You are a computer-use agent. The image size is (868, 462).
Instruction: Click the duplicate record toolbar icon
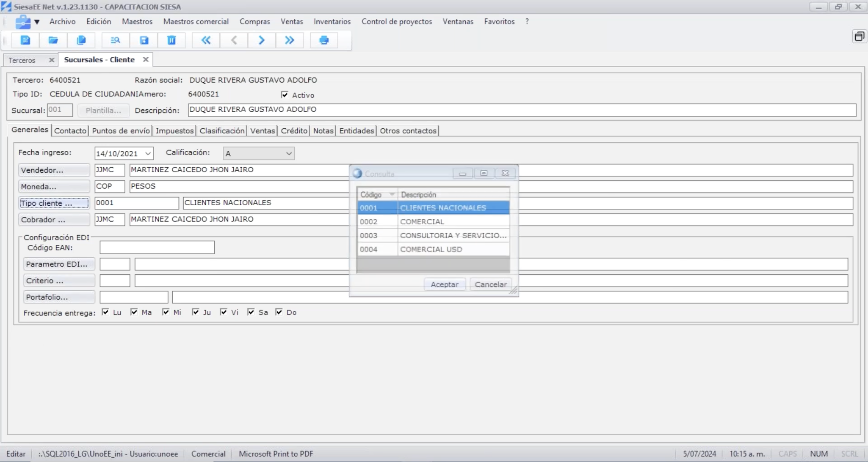point(81,40)
